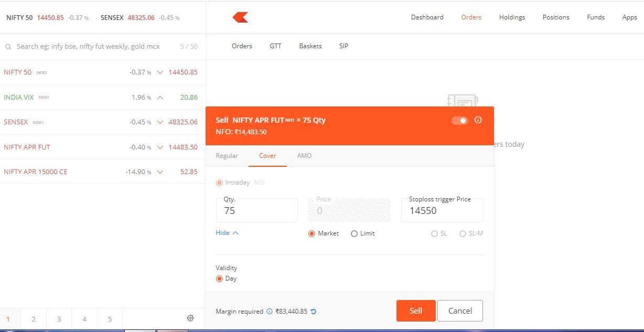Open the NIFTY 50 watchlist dropdown arrow
The height and width of the screenshot is (332, 644).
click(160, 72)
